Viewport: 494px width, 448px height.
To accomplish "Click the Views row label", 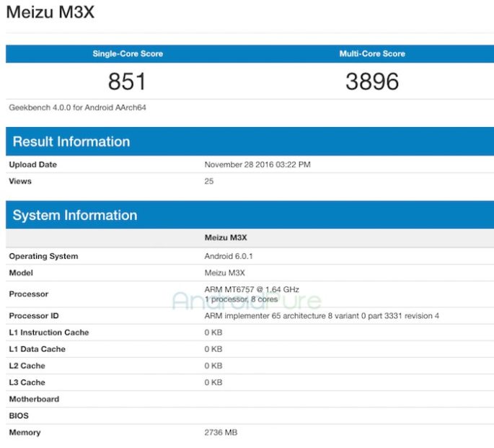I will (20, 181).
